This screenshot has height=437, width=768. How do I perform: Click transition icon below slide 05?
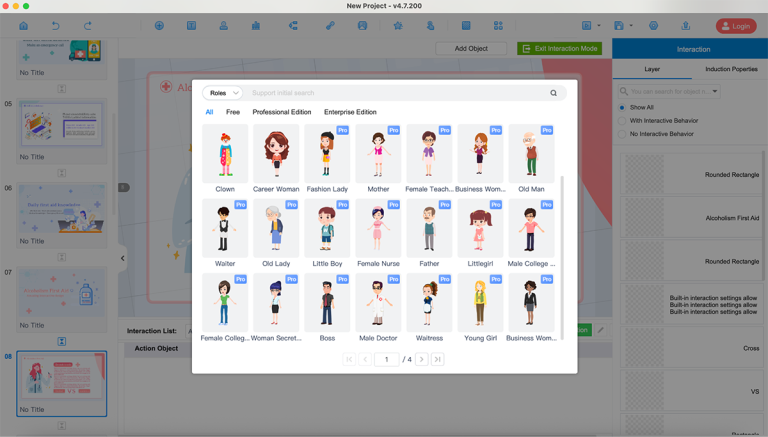click(62, 173)
